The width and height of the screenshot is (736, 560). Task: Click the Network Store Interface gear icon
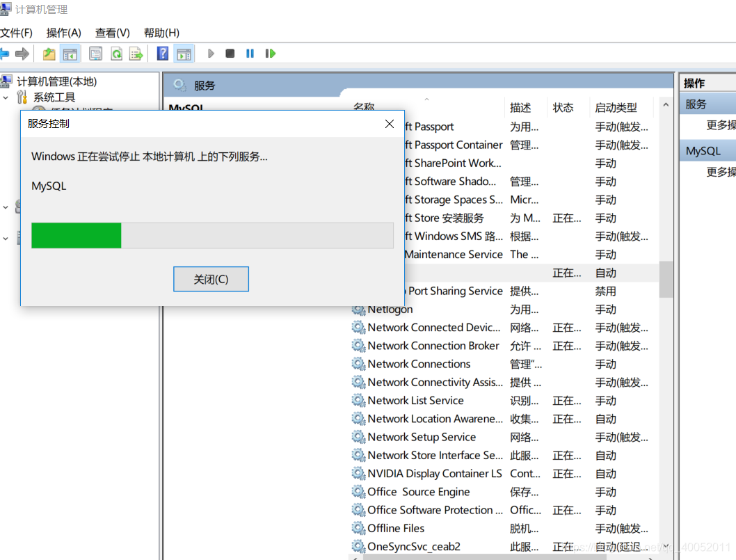coord(359,456)
